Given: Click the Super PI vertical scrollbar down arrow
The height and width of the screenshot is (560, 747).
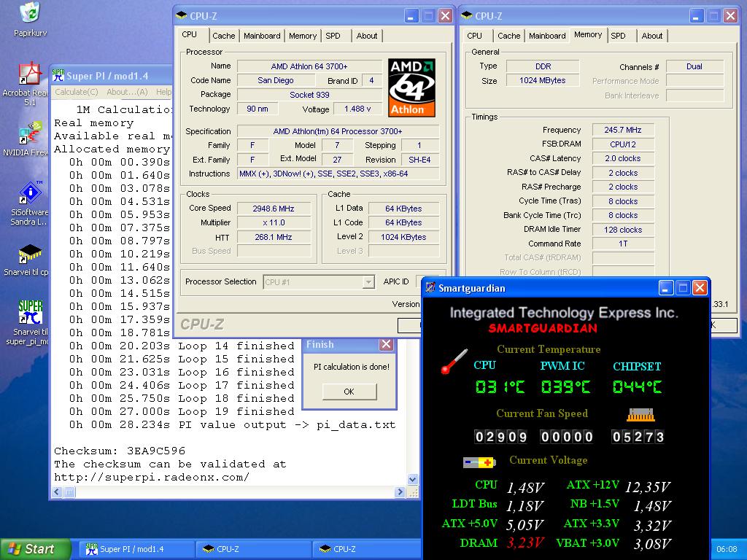Looking at the screenshot, I should click(413, 479).
